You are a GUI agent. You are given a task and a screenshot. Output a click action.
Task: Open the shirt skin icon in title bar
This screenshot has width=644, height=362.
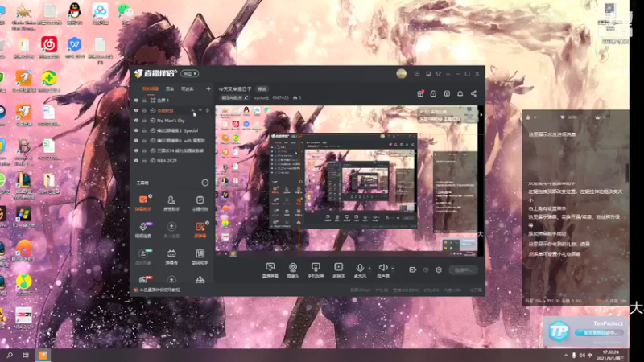coord(438,74)
